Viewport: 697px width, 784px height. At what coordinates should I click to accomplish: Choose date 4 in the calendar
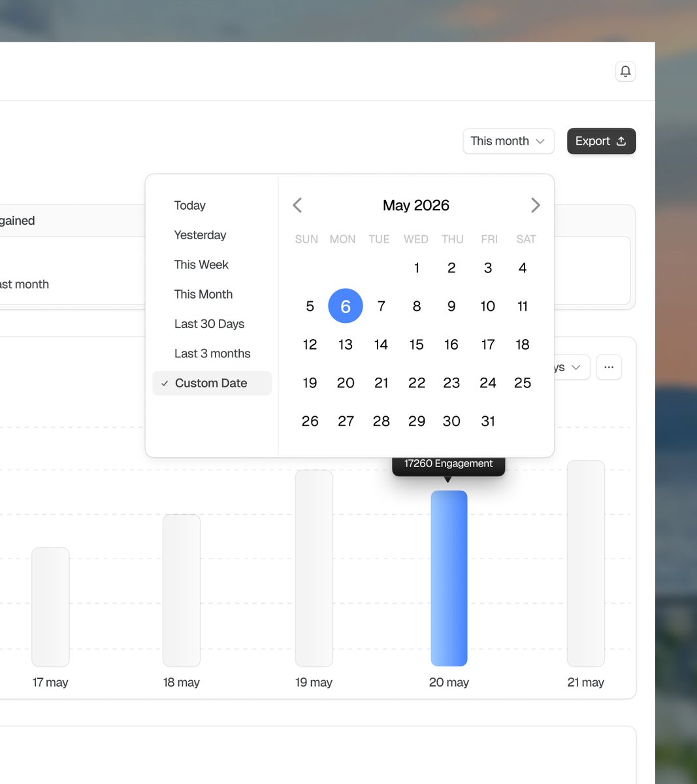[x=523, y=268]
